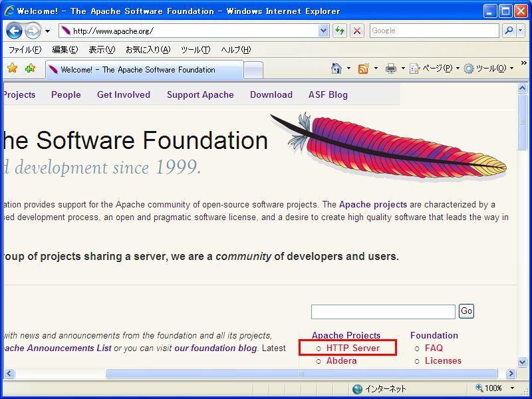Open a new blank tab
Image resolution: width=532 pixels, height=399 pixels.
(x=253, y=70)
